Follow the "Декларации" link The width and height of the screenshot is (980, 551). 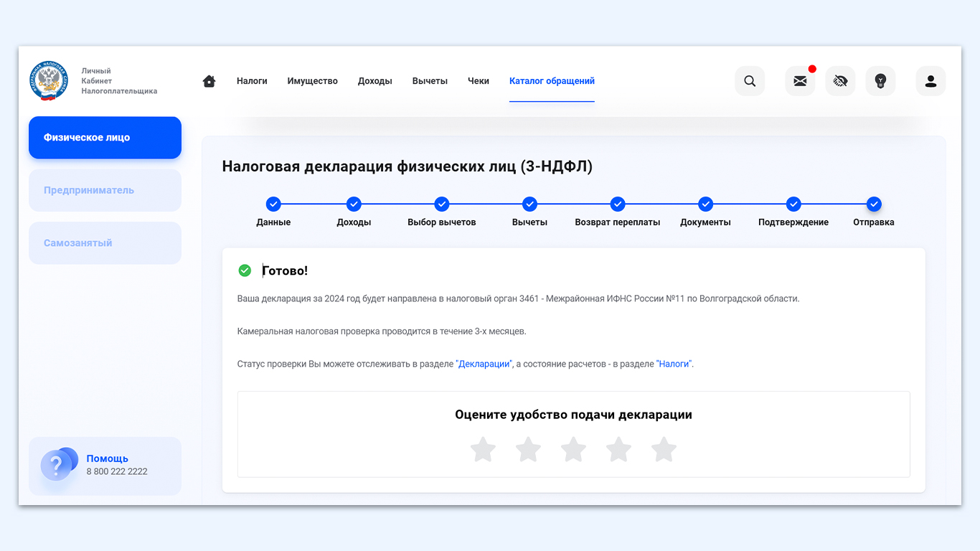(484, 364)
